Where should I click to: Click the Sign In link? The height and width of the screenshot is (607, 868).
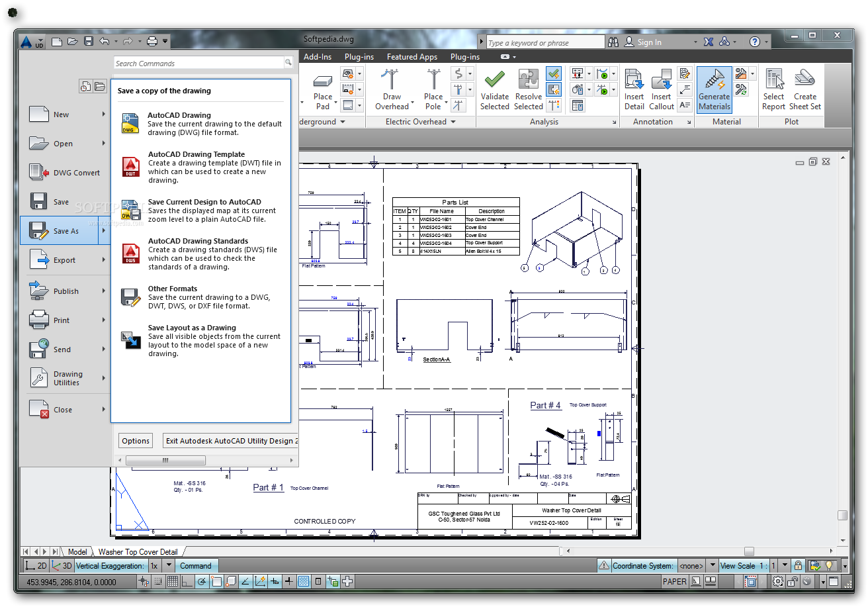click(x=649, y=42)
